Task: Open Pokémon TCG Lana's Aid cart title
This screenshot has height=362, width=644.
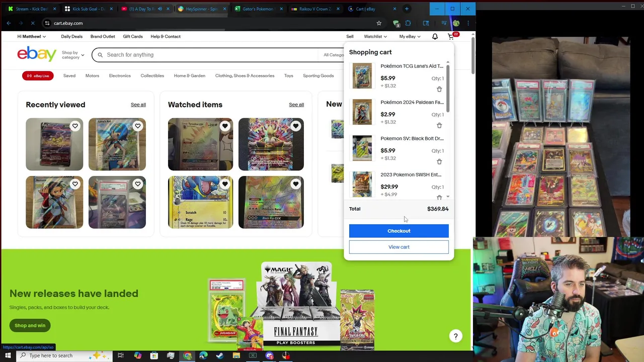Action: point(412,66)
